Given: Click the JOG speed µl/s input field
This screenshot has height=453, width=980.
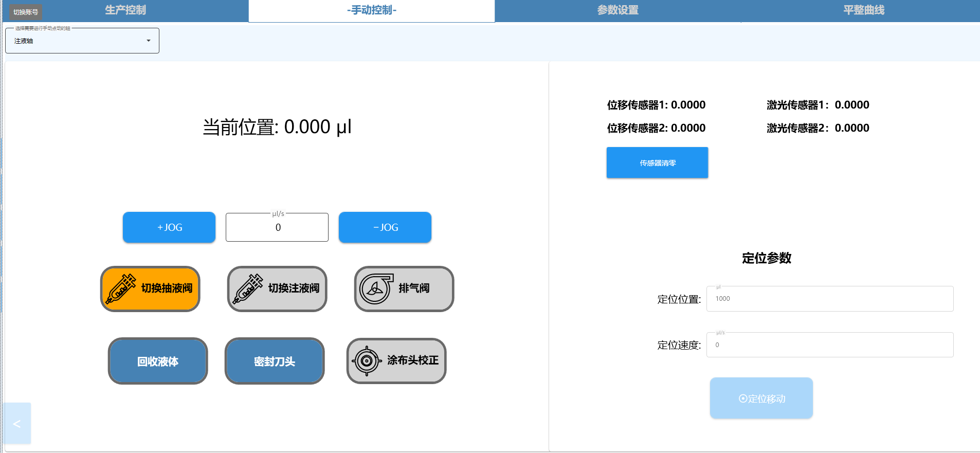Looking at the screenshot, I should click(277, 227).
